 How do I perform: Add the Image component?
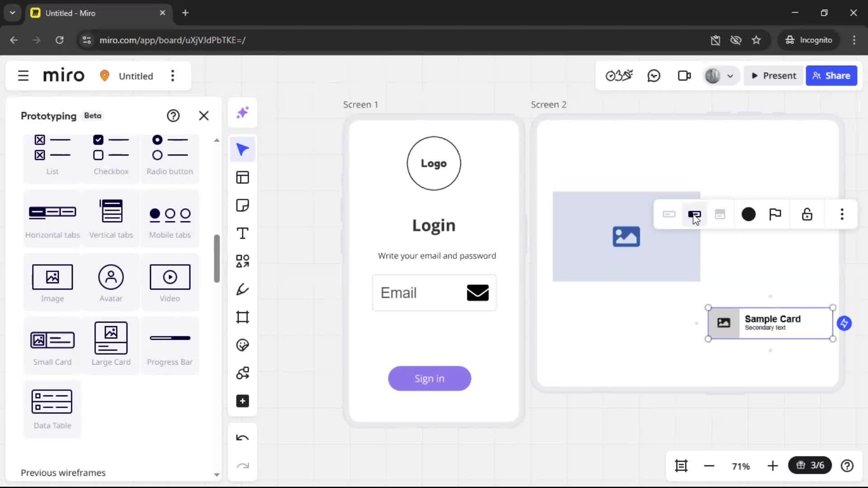coord(52,282)
